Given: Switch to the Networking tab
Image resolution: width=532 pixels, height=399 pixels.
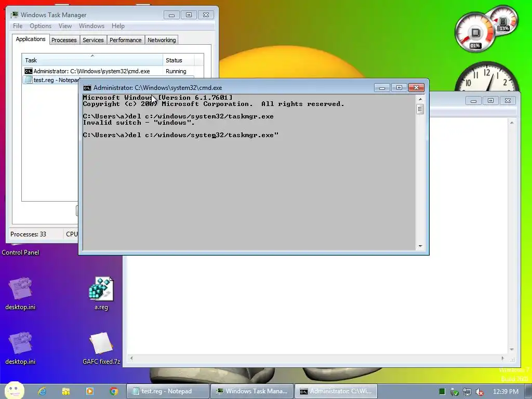Looking at the screenshot, I should [162, 40].
